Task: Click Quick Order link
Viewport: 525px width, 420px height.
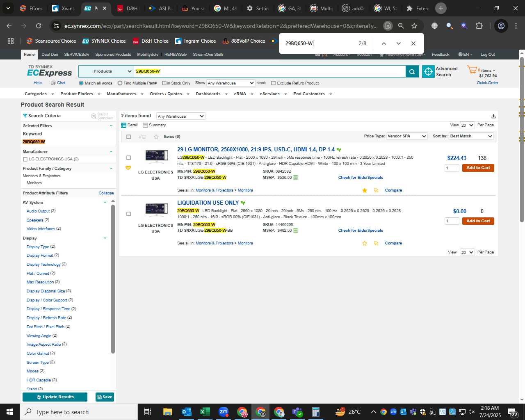Action: click(487, 83)
